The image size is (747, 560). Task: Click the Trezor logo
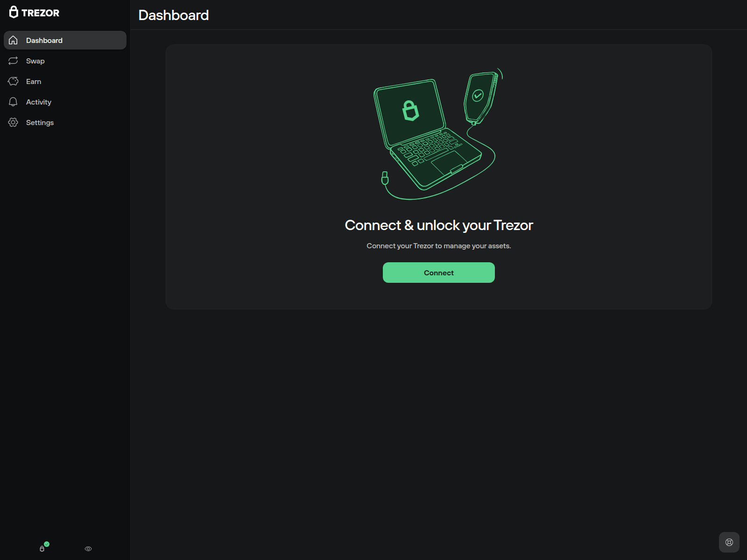pos(35,13)
